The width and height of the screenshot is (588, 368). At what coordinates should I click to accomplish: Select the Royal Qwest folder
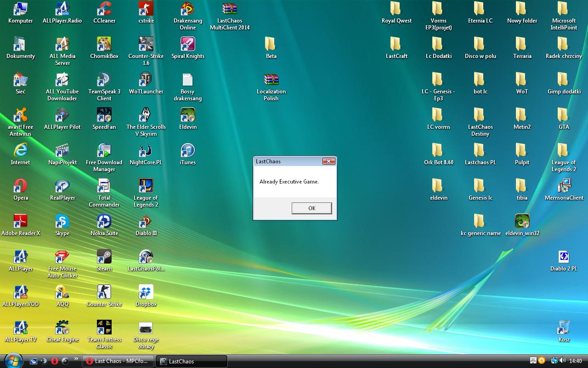pos(396,13)
